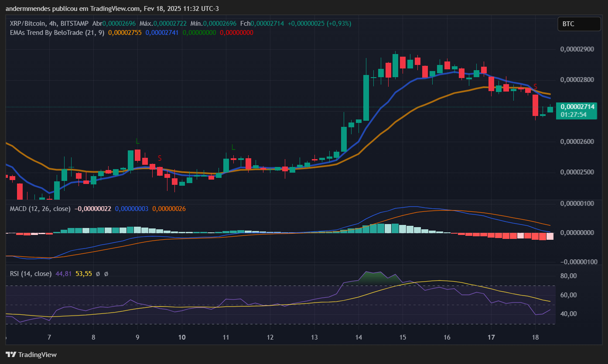Image resolution: width=608 pixels, height=364 pixels.
Task: Click the yellow RSI average value 53,55
Action: [84, 274]
